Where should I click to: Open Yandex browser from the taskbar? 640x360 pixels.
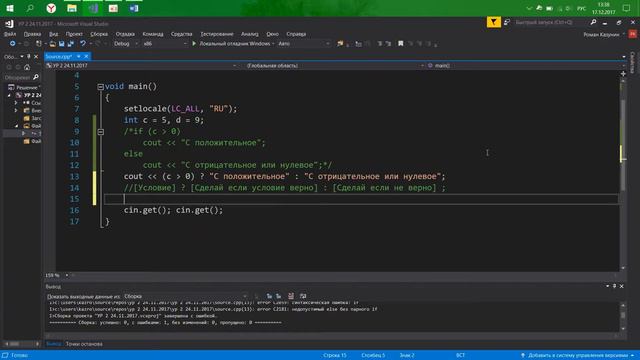point(51,8)
